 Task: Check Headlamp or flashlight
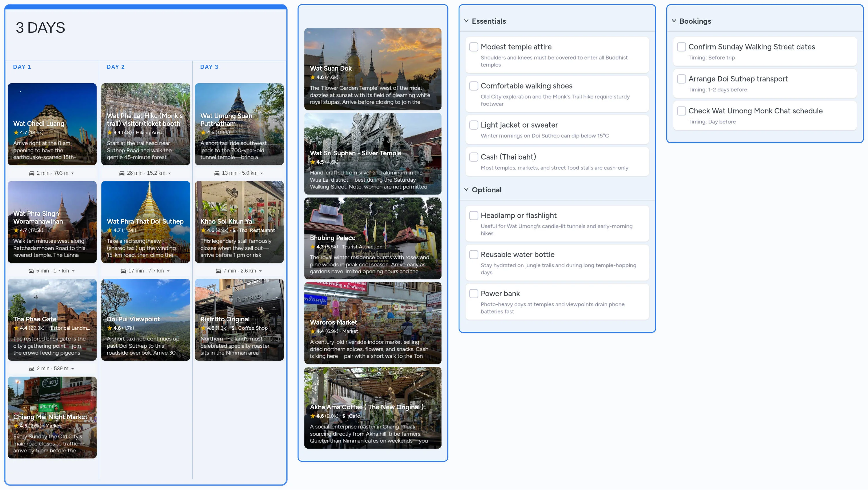474,215
